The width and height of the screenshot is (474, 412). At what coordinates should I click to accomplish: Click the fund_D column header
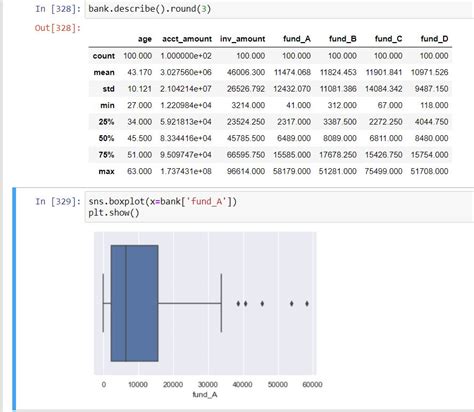(x=434, y=39)
